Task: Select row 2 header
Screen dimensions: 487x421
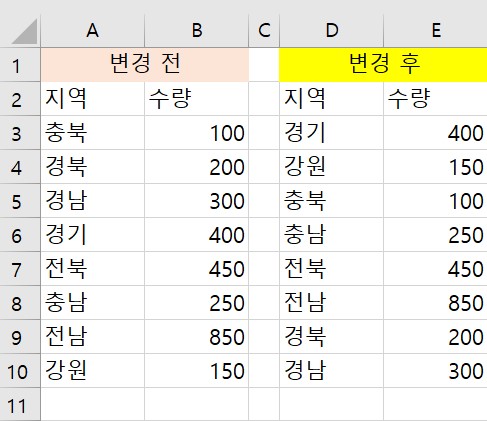Action: click(20, 99)
